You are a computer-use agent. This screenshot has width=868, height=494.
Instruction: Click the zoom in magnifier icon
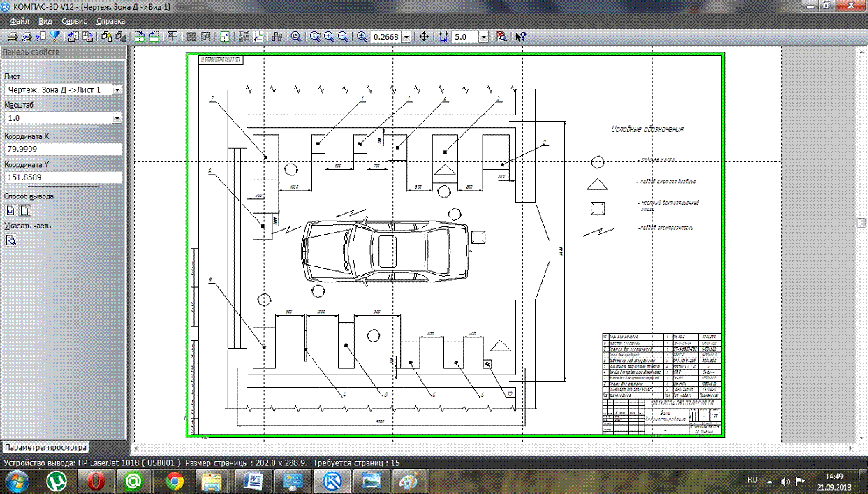point(329,36)
